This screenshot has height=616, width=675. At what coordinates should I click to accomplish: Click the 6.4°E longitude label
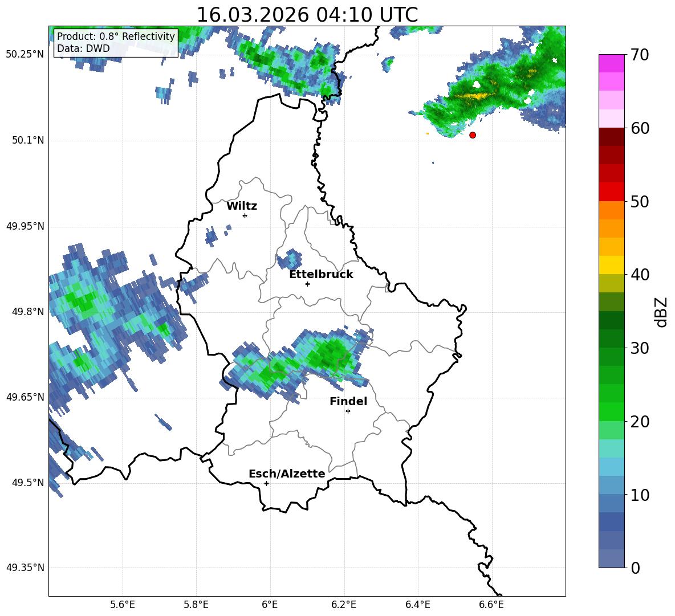(417, 605)
